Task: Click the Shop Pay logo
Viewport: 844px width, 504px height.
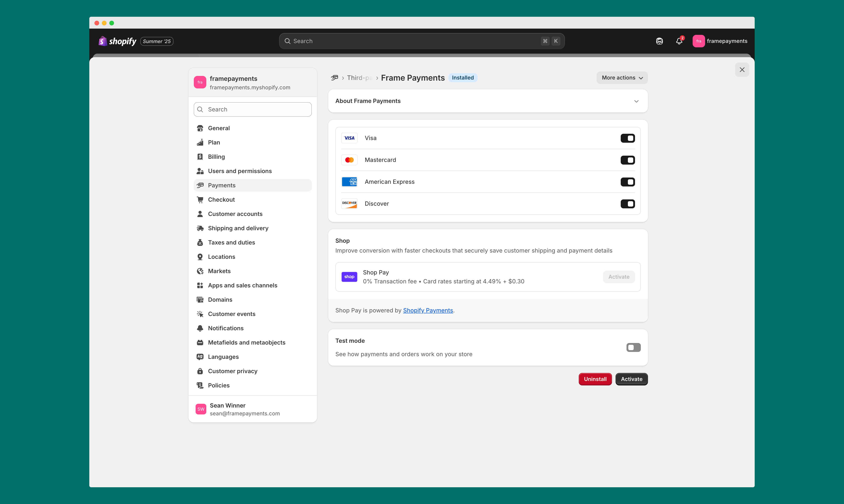Action: pos(349,277)
